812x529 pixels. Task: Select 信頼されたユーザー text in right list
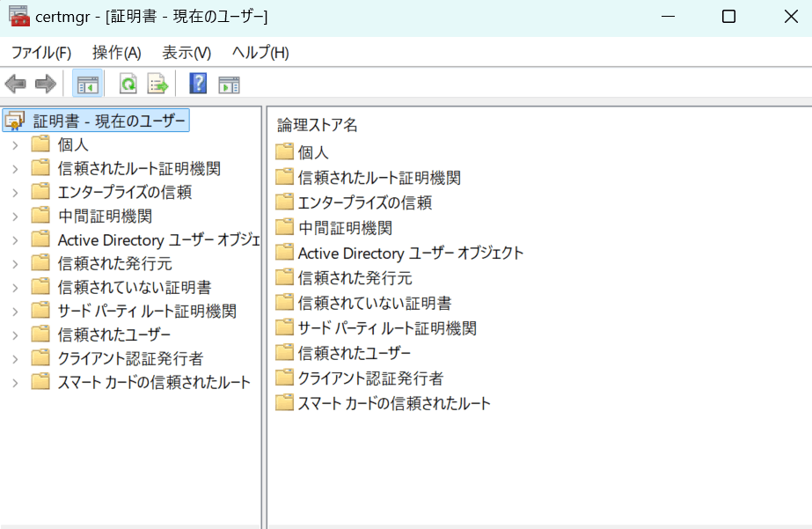(355, 353)
